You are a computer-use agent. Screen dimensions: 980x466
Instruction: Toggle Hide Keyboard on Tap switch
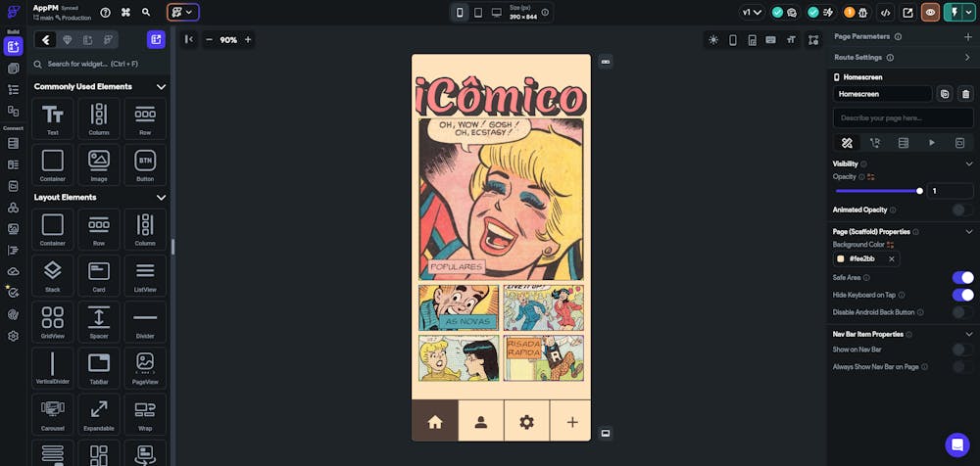tap(962, 295)
